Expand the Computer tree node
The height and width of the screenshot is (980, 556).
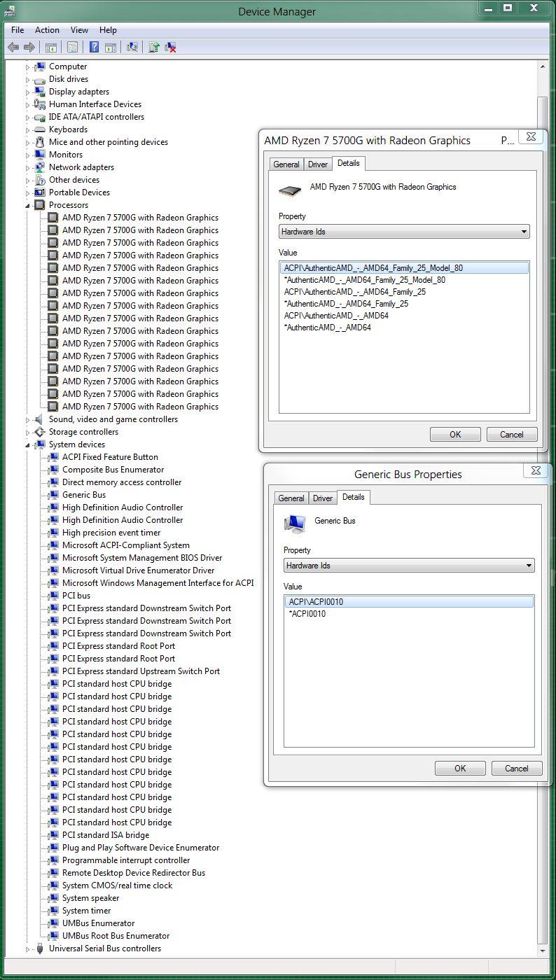[x=28, y=67]
